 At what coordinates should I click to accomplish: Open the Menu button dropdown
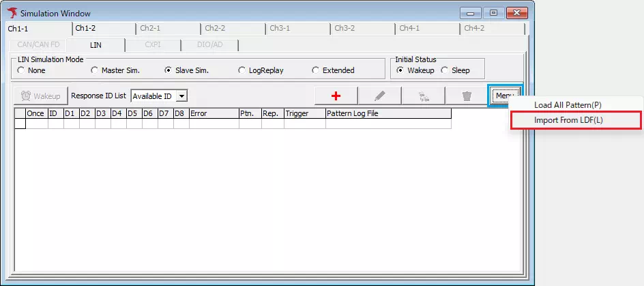[x=503, y=96]
